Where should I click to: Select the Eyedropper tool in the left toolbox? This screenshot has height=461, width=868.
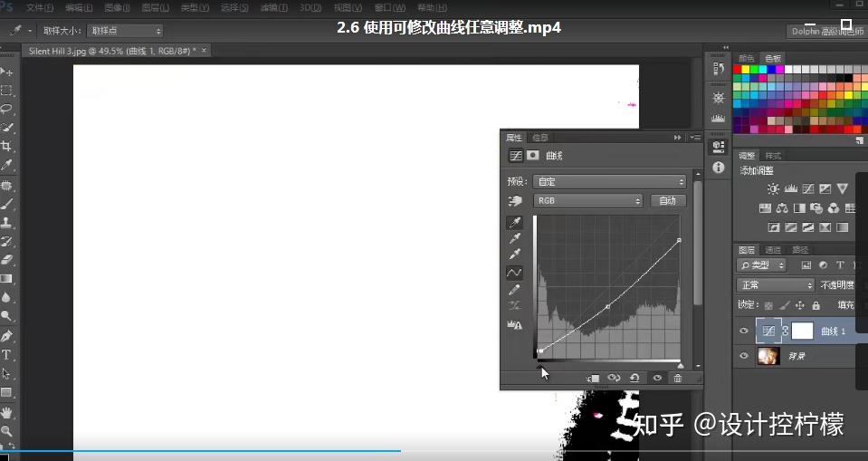pos(6,165)
